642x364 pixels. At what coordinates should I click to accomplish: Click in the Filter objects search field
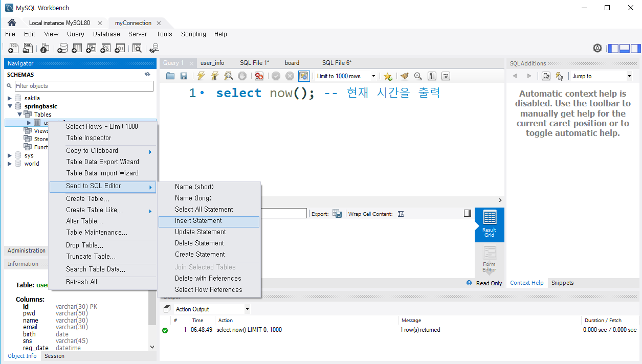[84, 86]
